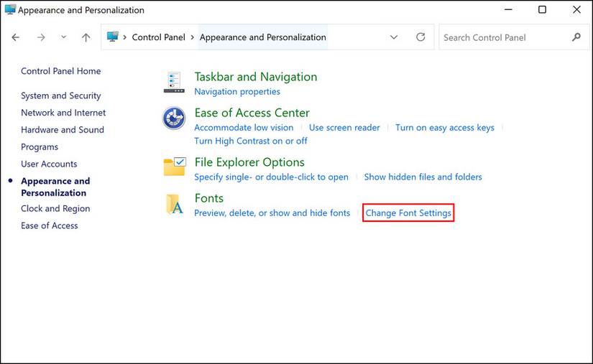593x364 pixels.
Task: Open the recent locations dropdown arrow
Action: pyautogui.click(x=63, y=37)
